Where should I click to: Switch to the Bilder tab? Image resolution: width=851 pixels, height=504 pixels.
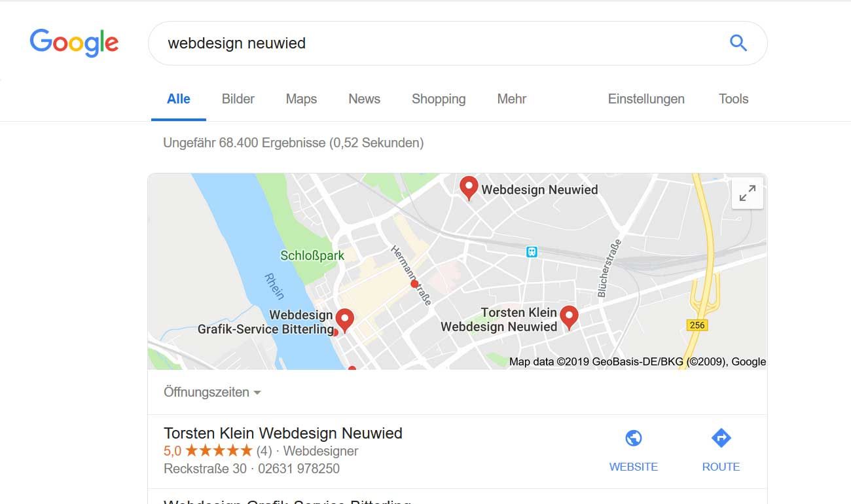[238, 99]
